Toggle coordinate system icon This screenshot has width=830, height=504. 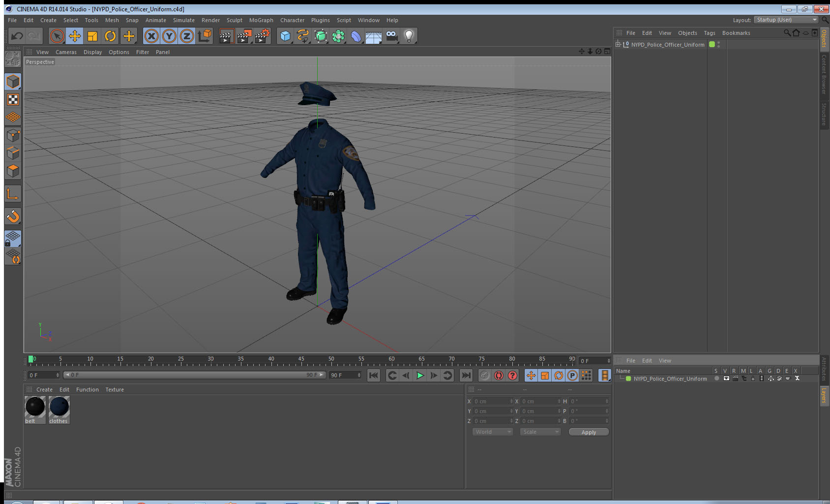tap(205, 36)
